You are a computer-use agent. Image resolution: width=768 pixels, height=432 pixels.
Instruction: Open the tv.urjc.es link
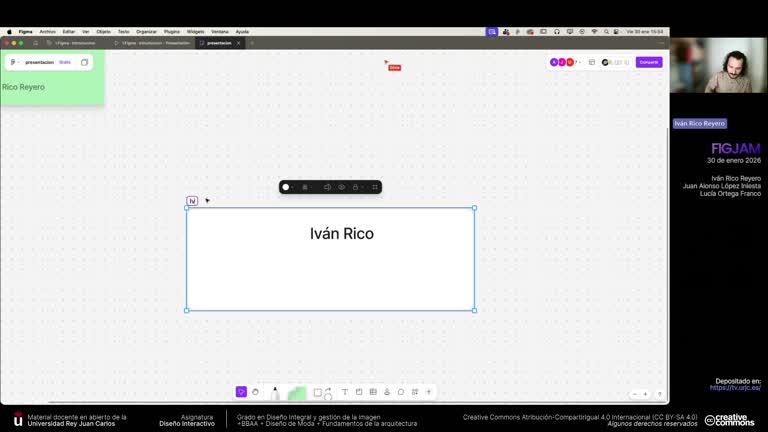click(x=735, y=387)
